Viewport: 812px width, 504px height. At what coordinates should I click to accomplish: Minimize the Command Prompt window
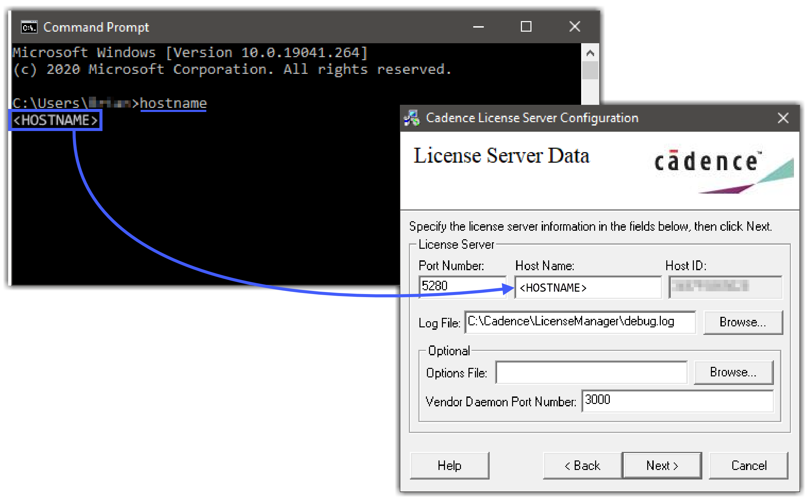click(478, 27)
